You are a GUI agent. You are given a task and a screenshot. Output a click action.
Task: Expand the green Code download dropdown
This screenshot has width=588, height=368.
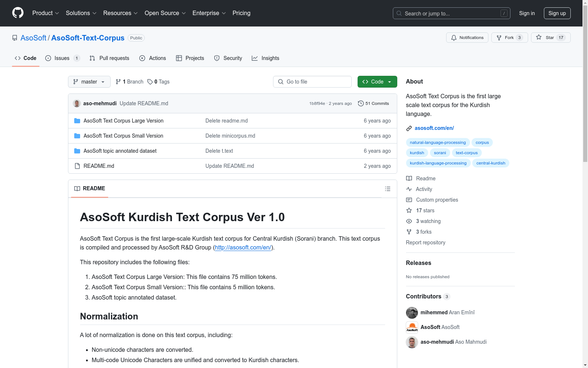pos(377,82)
